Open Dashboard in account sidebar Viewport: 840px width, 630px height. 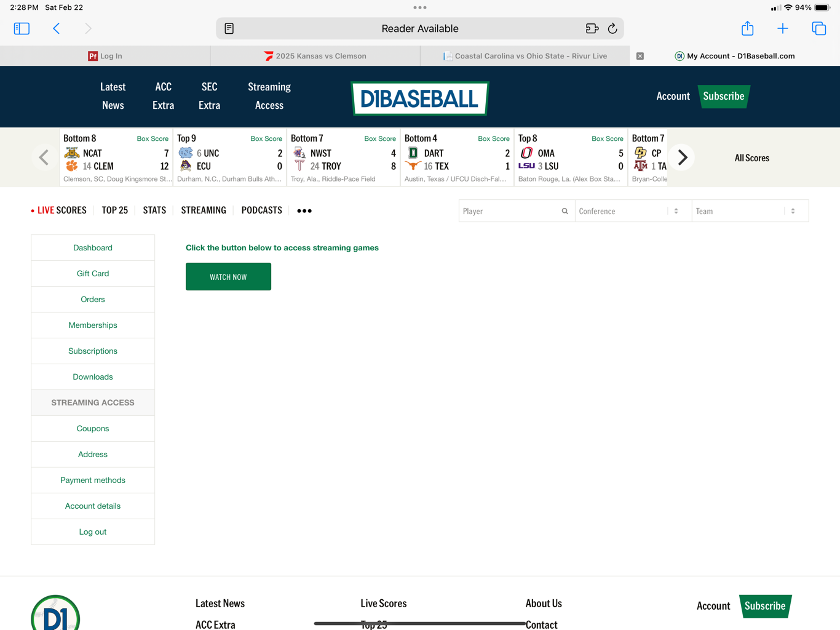tap(93, 248)
